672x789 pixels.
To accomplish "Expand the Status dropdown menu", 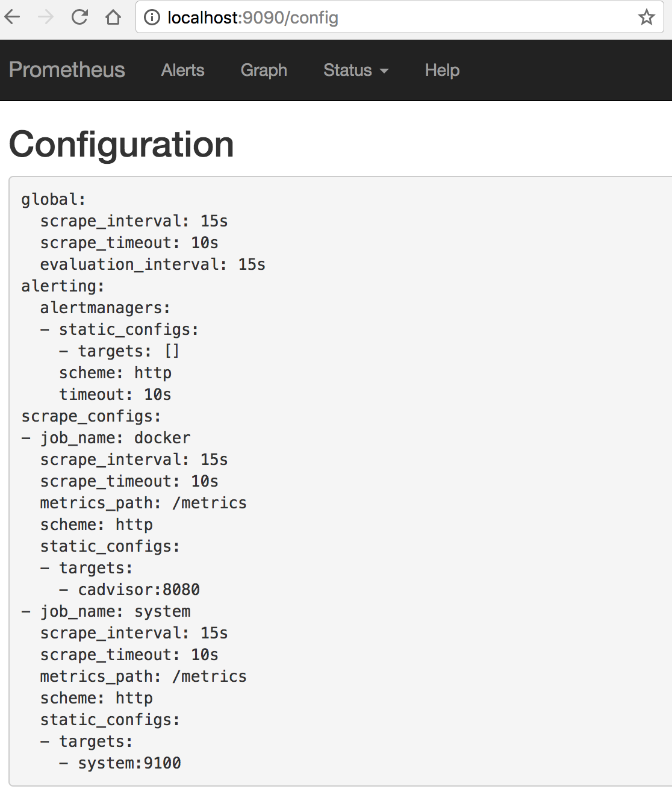I will point(356,70).
